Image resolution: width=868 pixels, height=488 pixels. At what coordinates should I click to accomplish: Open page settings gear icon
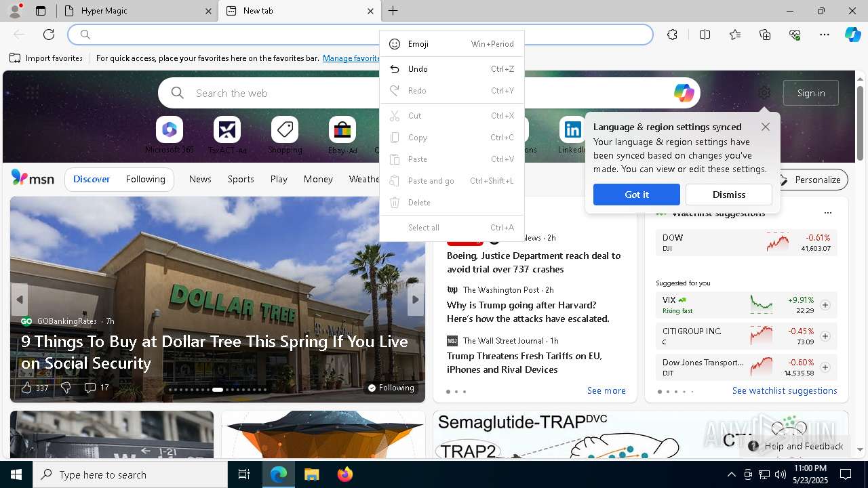point(764,93)
